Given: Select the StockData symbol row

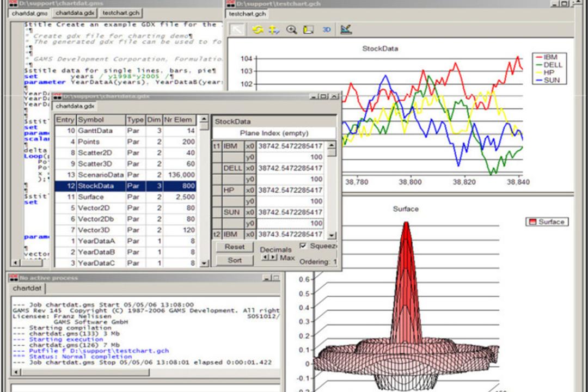Looking at the screenshot, I should (125, 186).
